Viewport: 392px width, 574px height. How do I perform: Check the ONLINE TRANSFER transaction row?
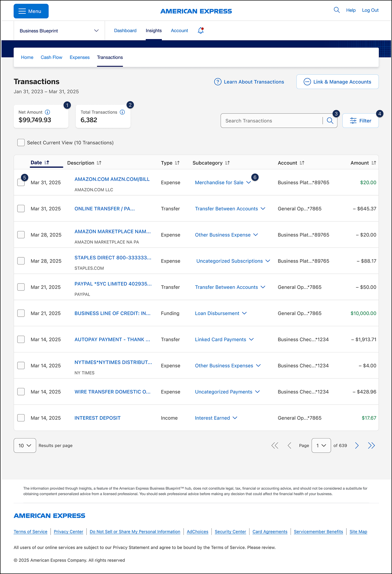point(21,208)
